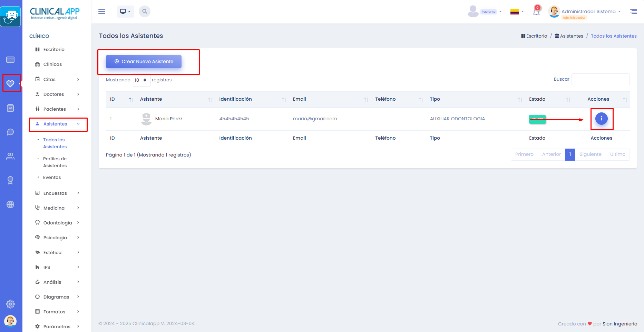
Task: Toggle the hamburger menu icon
Action: pos(102,11)
